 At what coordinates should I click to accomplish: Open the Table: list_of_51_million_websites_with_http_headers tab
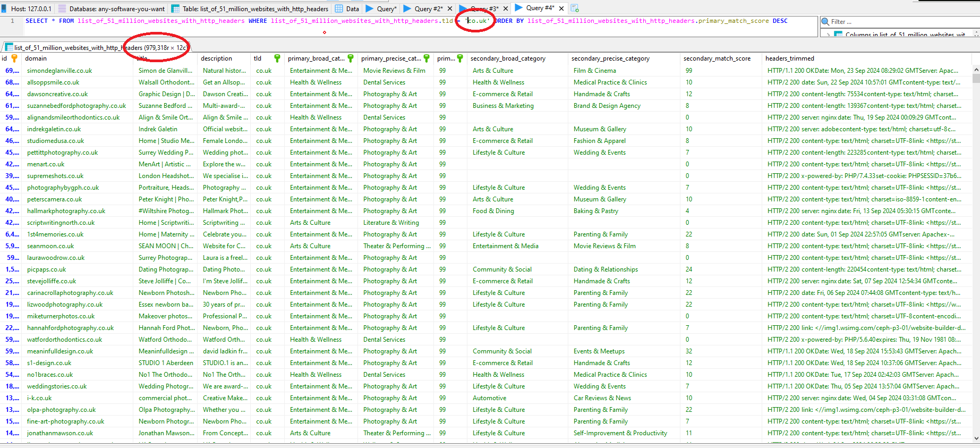250,9
